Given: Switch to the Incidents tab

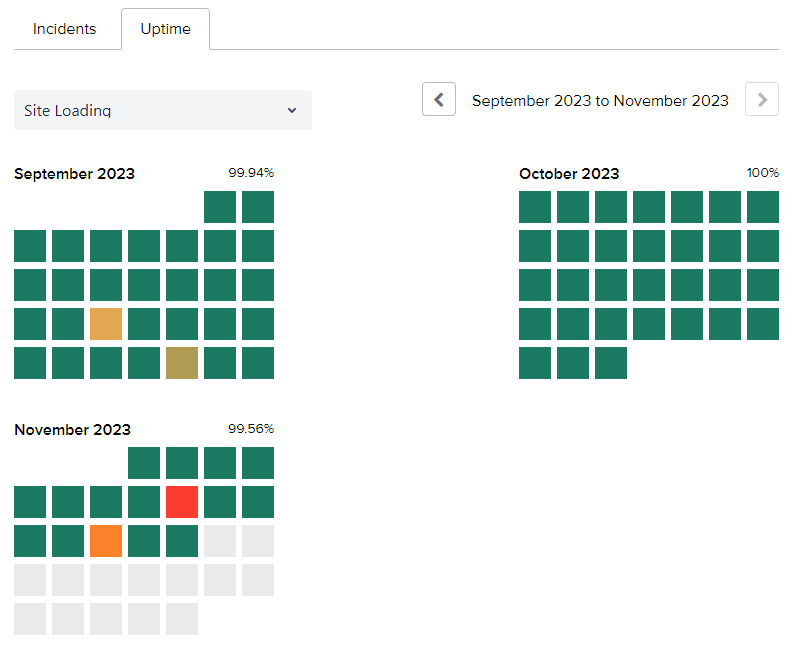Looking at the screenshot, I should point(64,29).
